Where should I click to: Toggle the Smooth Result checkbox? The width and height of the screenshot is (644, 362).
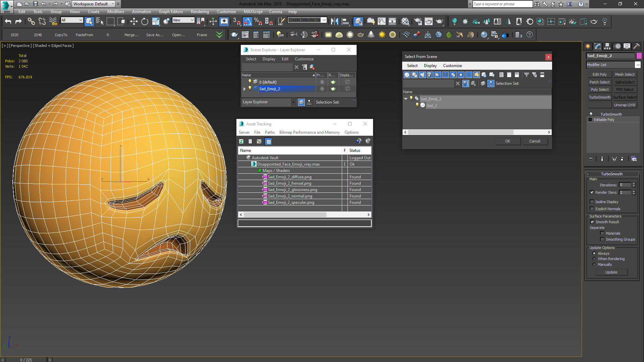point(592,222)
